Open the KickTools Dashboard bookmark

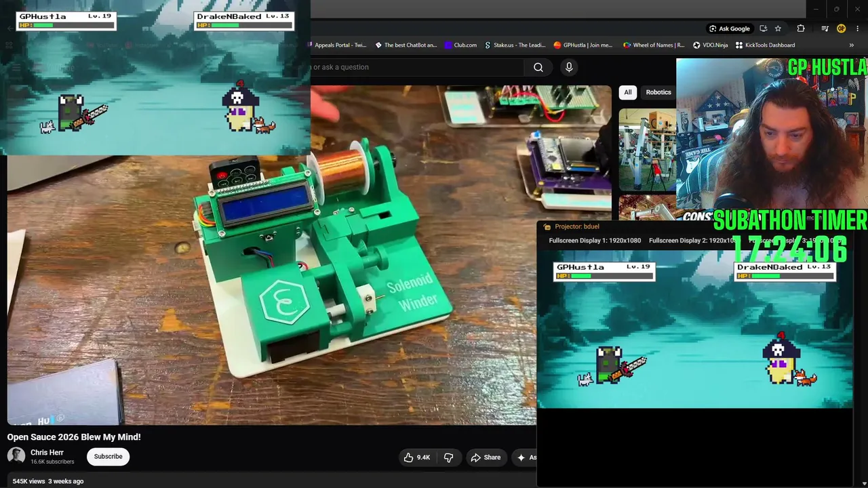click(x=765, y=45)
